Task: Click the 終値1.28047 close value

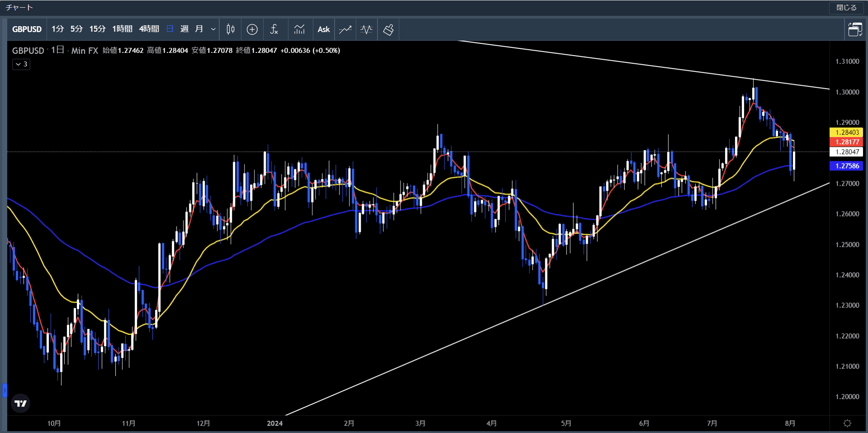Action: tap(256, 51)
